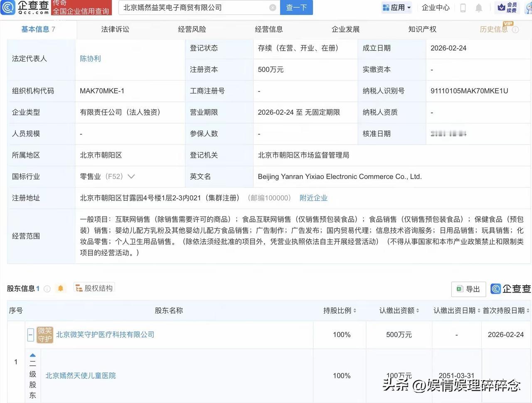Screen dimensions: 532x403
Task: Click the 企查查 logo in the header
Action: tap(25, 7)
